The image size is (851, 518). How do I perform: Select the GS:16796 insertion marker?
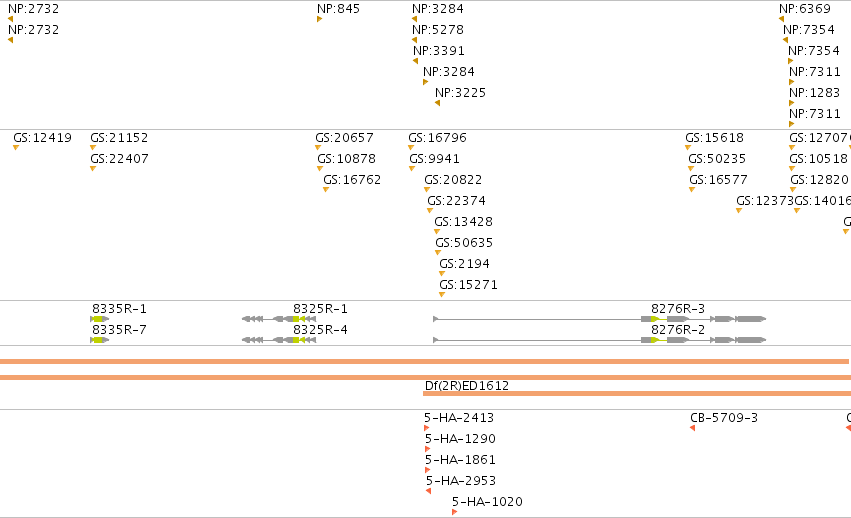[x=411, y=148]
